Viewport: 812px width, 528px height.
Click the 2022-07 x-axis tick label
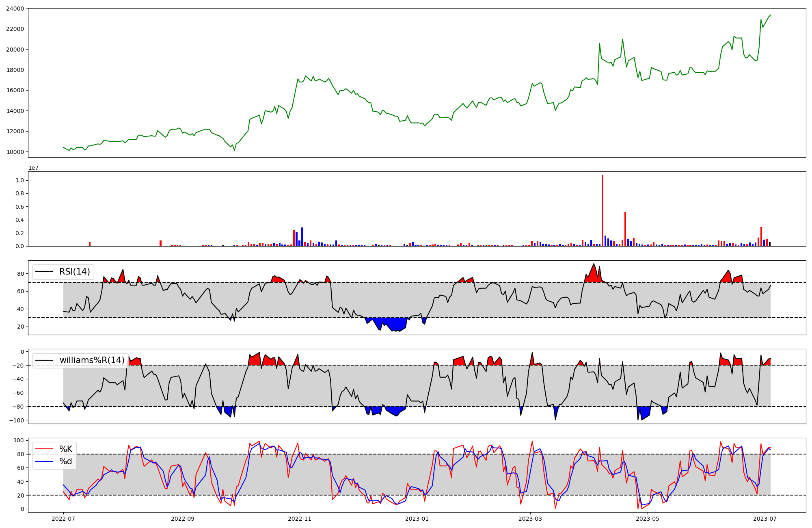(63, 519)
